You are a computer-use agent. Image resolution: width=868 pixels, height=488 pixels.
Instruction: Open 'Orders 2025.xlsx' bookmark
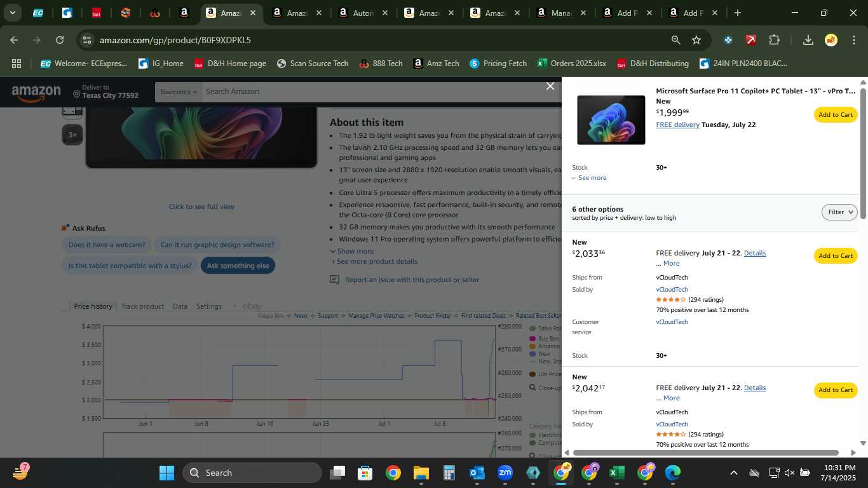click(x=571, y=64)
